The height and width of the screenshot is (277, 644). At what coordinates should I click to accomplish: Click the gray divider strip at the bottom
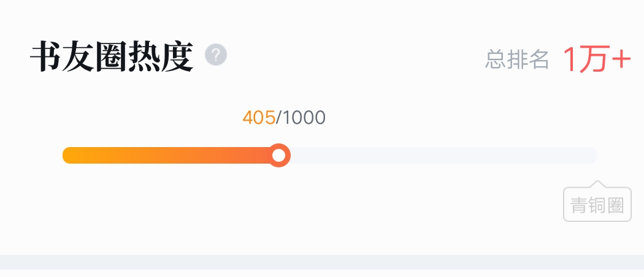pyautogui.click(x=322, y=262)
